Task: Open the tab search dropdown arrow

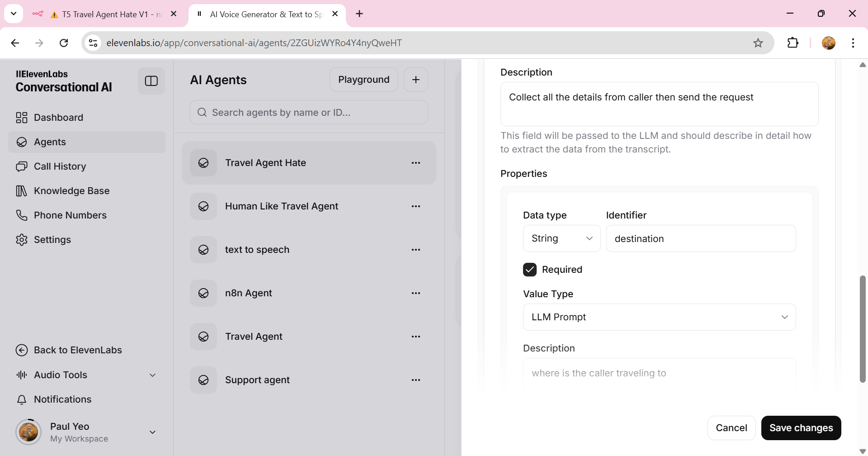Action: tap(14, 14)
